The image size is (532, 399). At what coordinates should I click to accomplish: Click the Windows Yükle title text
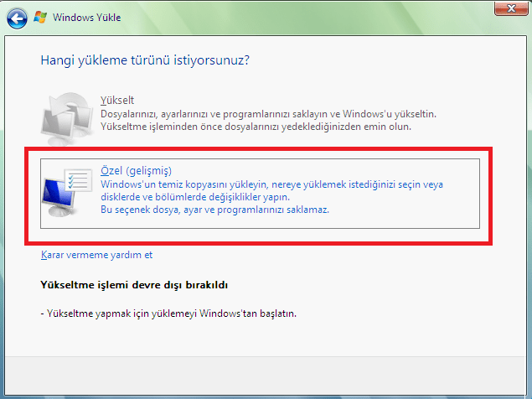pos(86,18)
